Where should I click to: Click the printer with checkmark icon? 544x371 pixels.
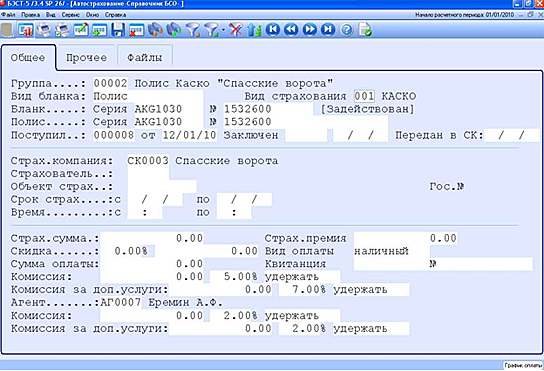[62, 30]
